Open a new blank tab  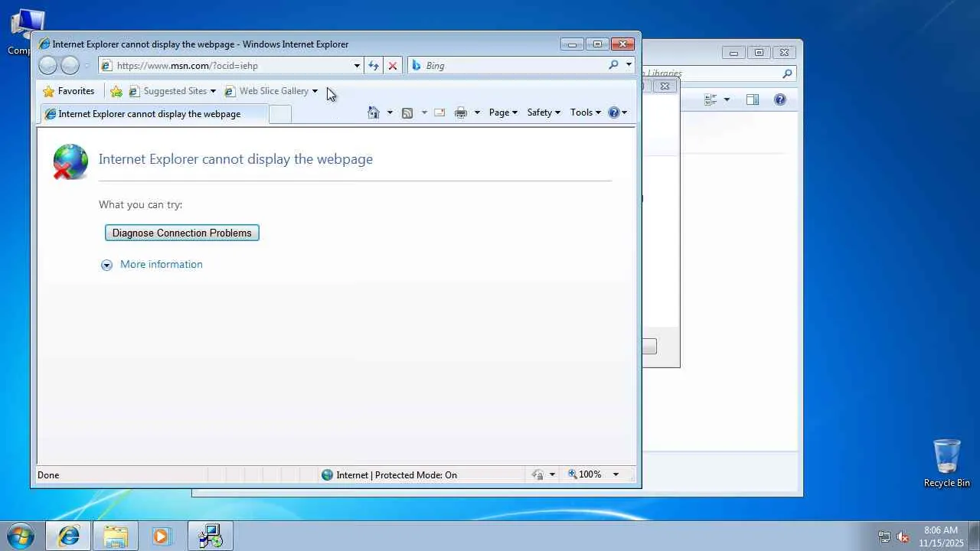[x=280, y=114]
